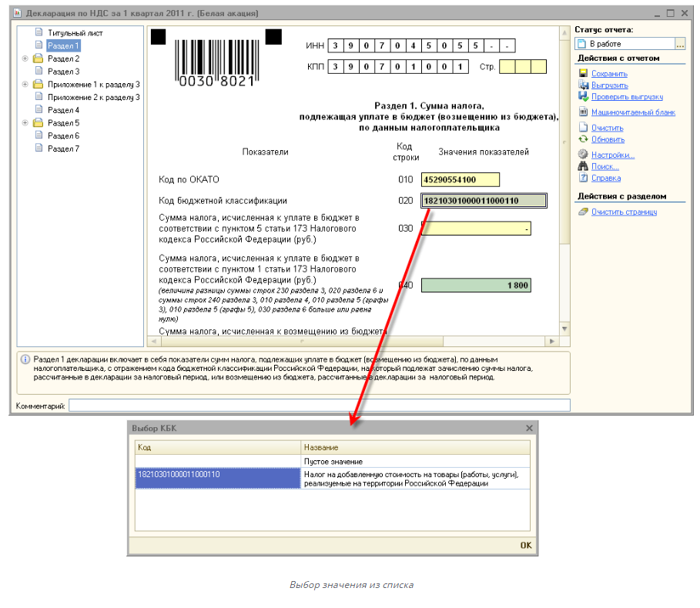The height and width of the screenshot is (608, 700).
Task: Click the Поиск binoculars icon
Action: coord(583,166)
